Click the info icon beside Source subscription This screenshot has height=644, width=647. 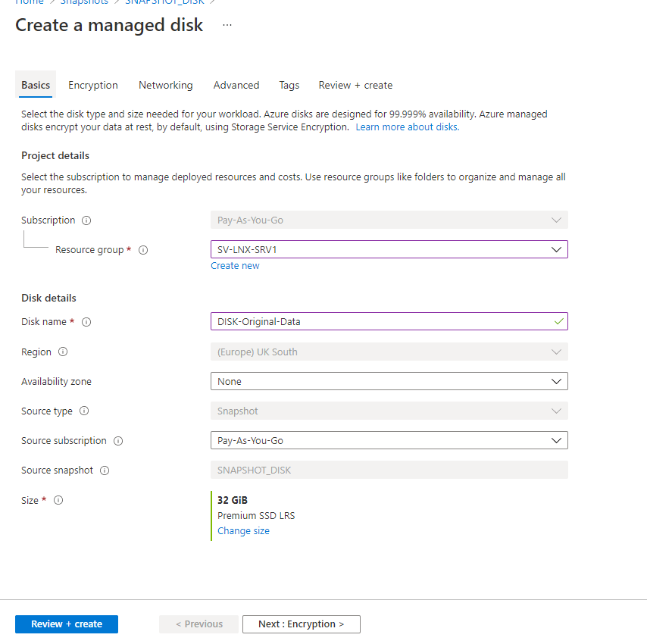[118, 441]
